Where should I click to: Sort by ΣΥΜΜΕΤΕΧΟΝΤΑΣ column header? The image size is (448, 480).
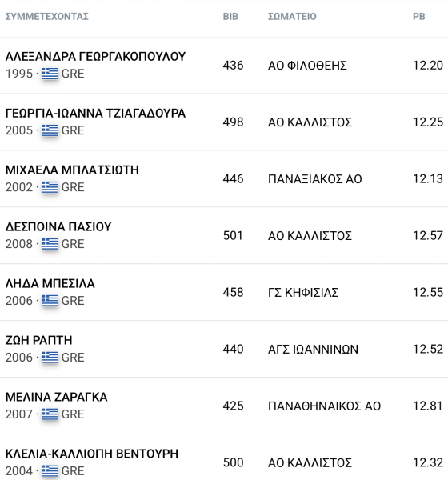point(47,16)
